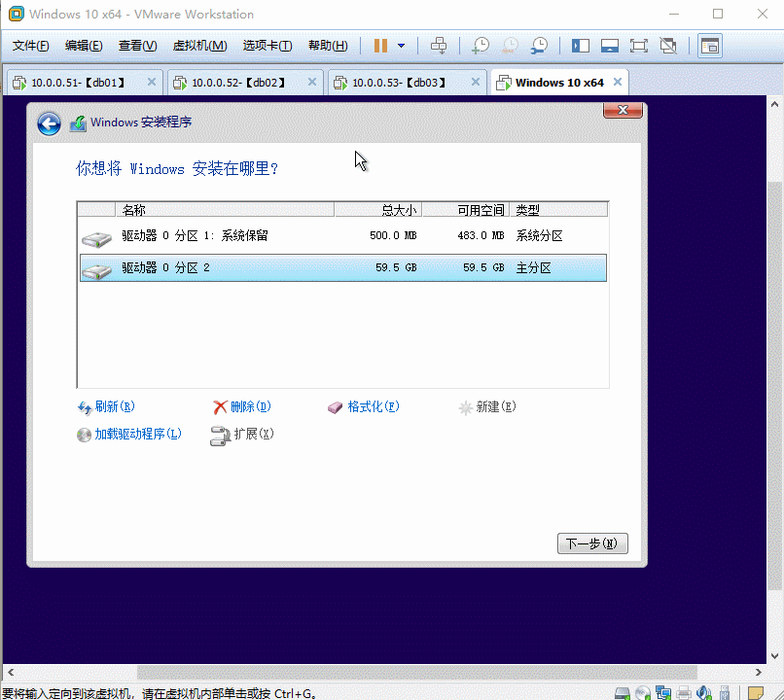Click the sound card status icon
Screen dimensions: 784x700
704,693
